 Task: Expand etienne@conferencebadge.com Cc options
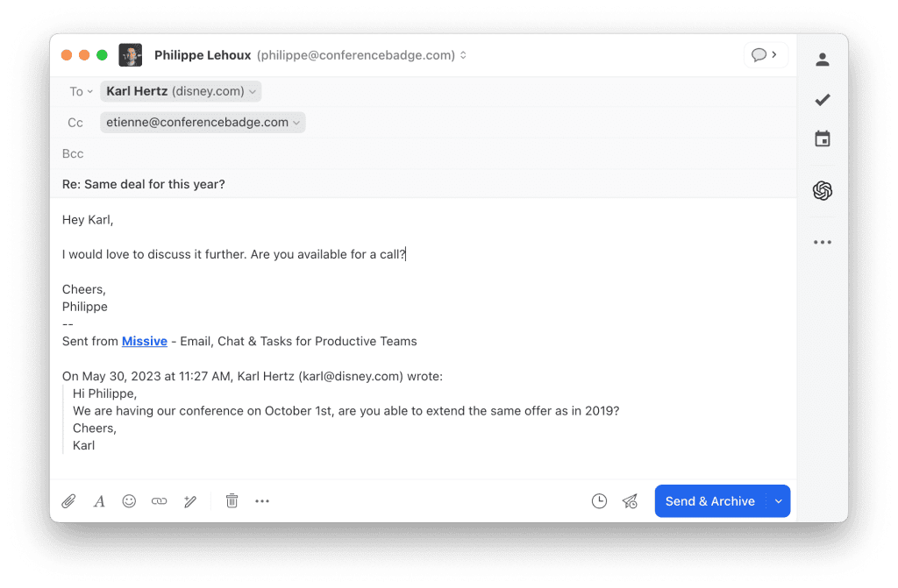point(296,123)
